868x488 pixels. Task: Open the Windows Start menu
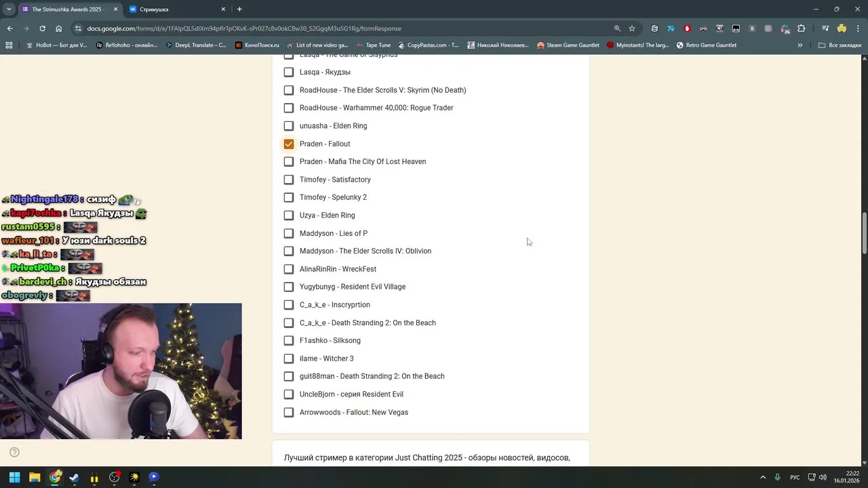(14, 477)
